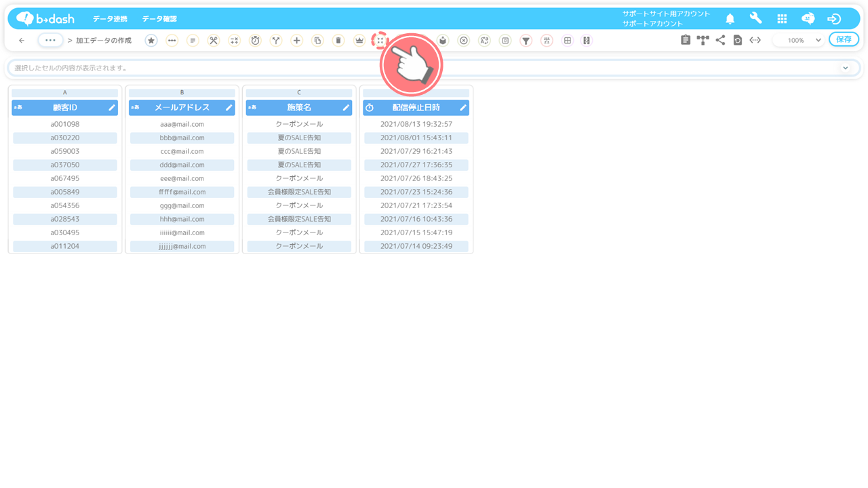Open the notifications bell
Image resolution: width=868 pixels, height=488 pixels.
[x=730, y=19]
